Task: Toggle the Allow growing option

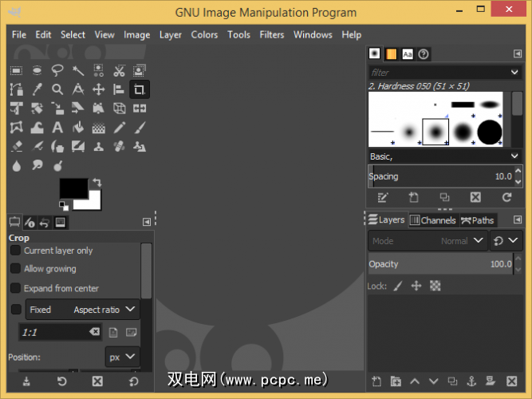Action: point(15,270)
